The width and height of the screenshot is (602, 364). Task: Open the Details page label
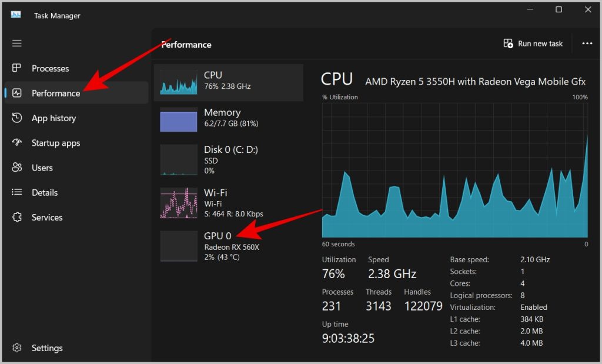click(x=45, y=192)
